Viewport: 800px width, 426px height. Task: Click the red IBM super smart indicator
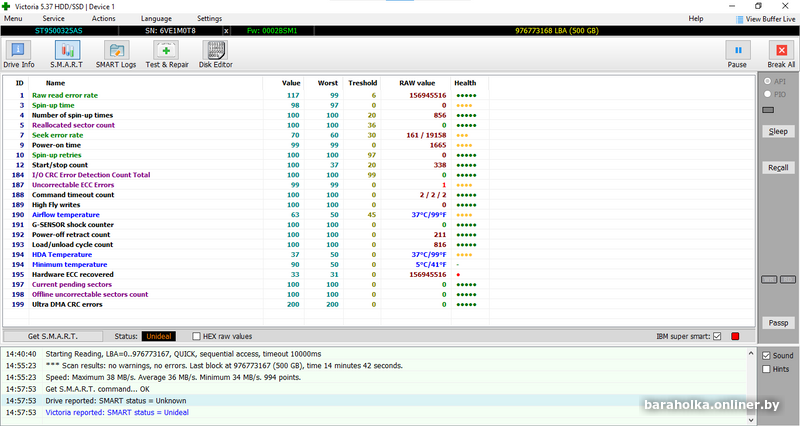tap(735, 336)
